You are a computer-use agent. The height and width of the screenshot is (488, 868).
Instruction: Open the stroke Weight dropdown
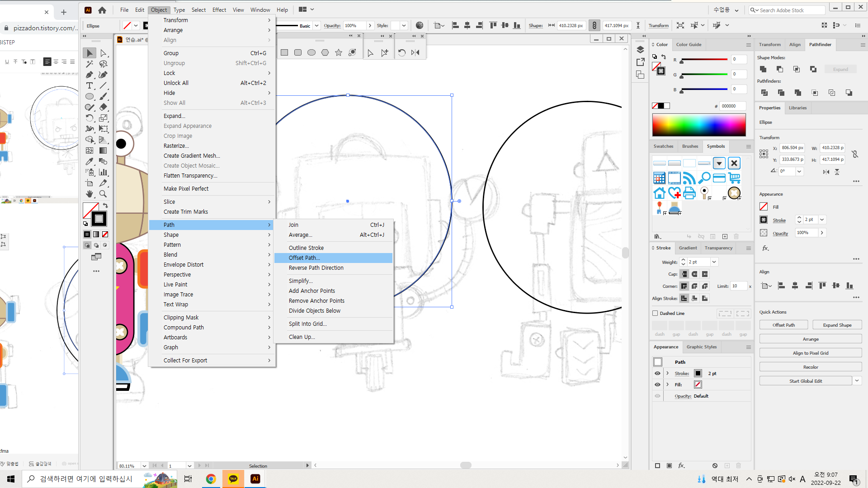point(714,262)
